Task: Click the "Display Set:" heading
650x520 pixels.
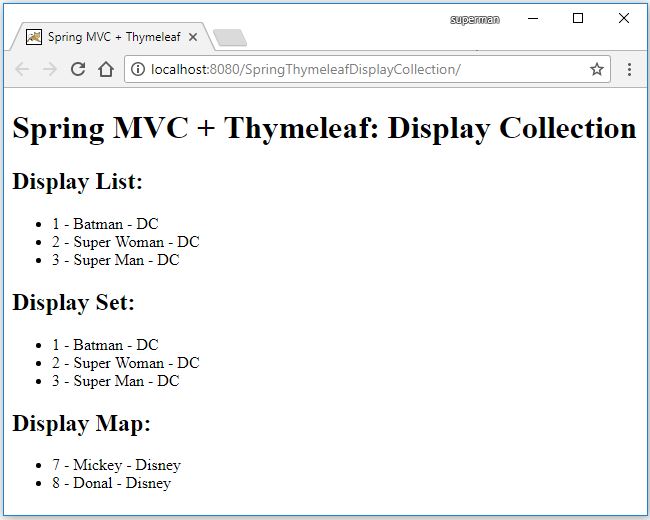Action: (x=73, y=302)
